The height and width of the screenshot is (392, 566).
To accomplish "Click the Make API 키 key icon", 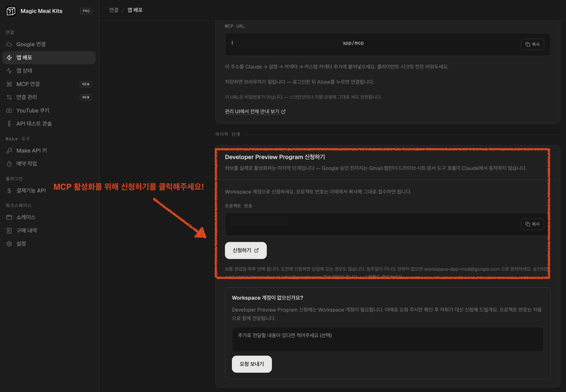I will pyautogui.click(x=9, y=151).
